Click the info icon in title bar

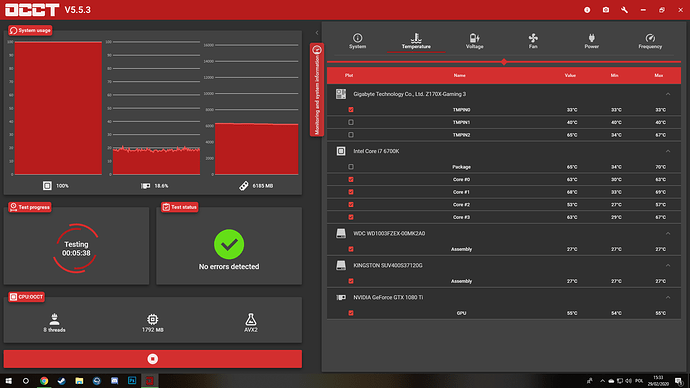click(587, 10)
